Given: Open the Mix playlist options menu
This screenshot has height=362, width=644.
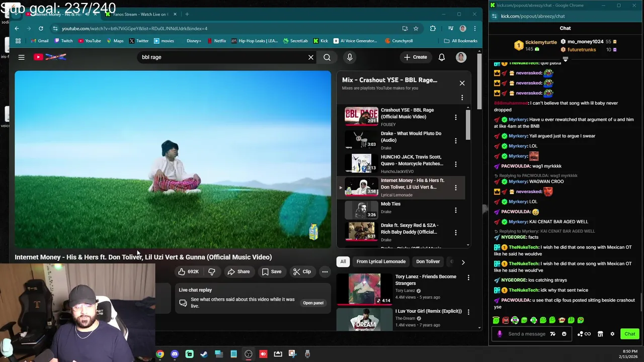Looking at the screenshot, I should point(462,98).
